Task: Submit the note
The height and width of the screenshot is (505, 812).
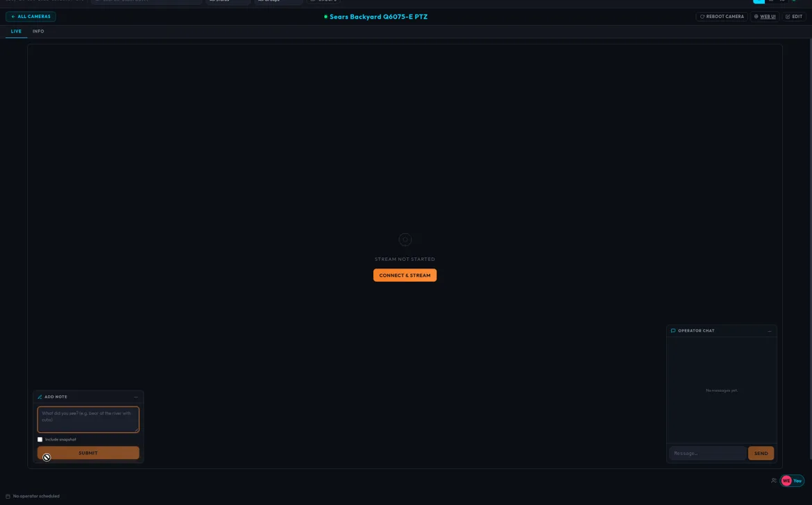Action: click(88, 453)
